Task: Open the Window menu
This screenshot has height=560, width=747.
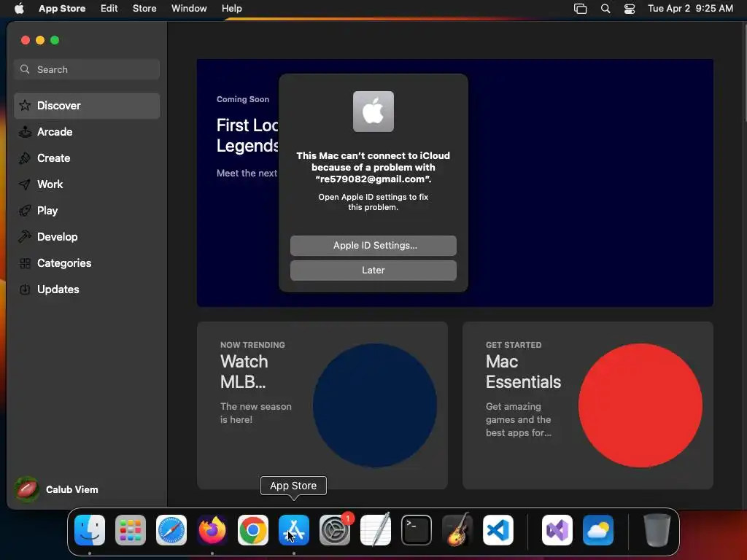Action: point(189,9)
